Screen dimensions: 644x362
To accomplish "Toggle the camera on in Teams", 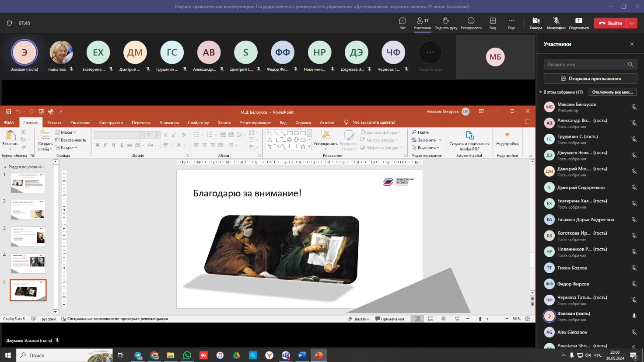I will [x=536, y=23].
